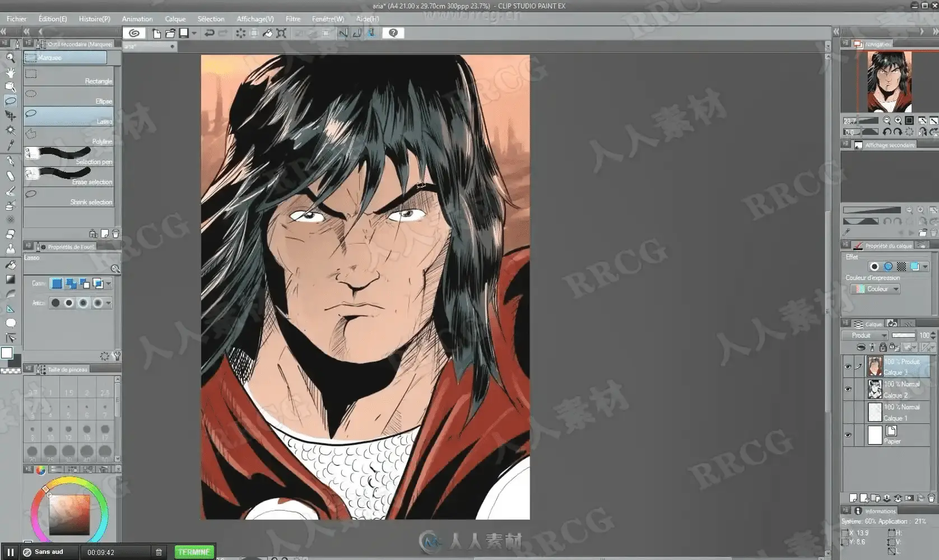
Task: Click the Scale/Rotate transform icon
Action: (281, 33)
